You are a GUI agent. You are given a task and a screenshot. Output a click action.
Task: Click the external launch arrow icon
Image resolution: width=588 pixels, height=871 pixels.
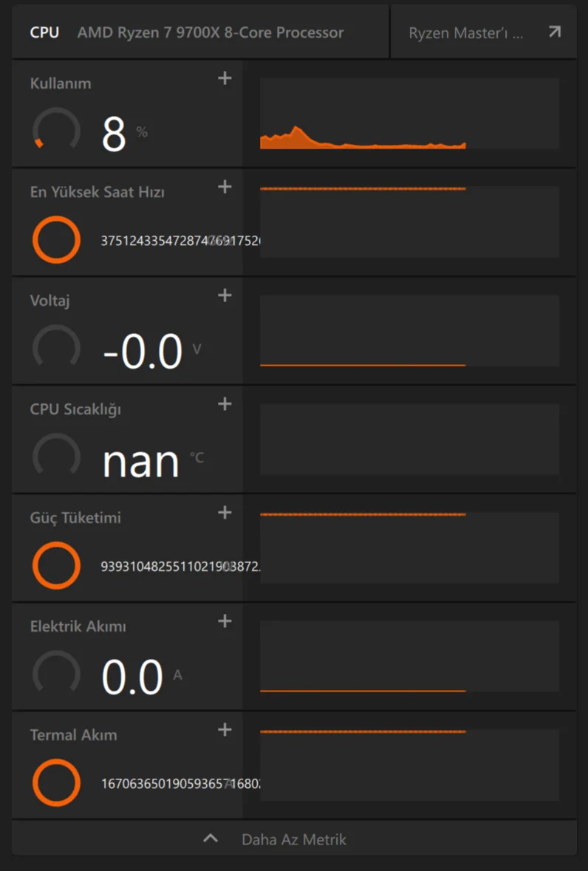click(x=554, y=32)
